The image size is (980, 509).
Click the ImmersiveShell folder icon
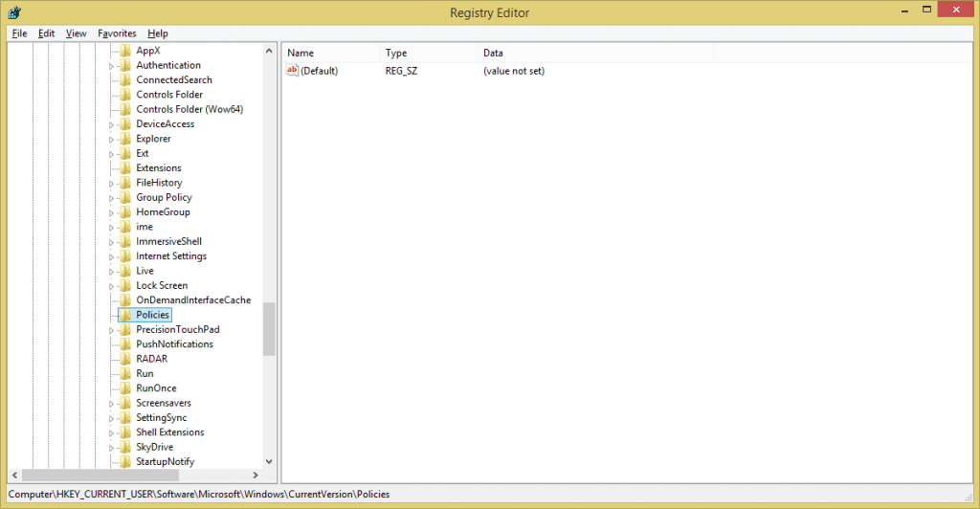[x=125, y=241]
